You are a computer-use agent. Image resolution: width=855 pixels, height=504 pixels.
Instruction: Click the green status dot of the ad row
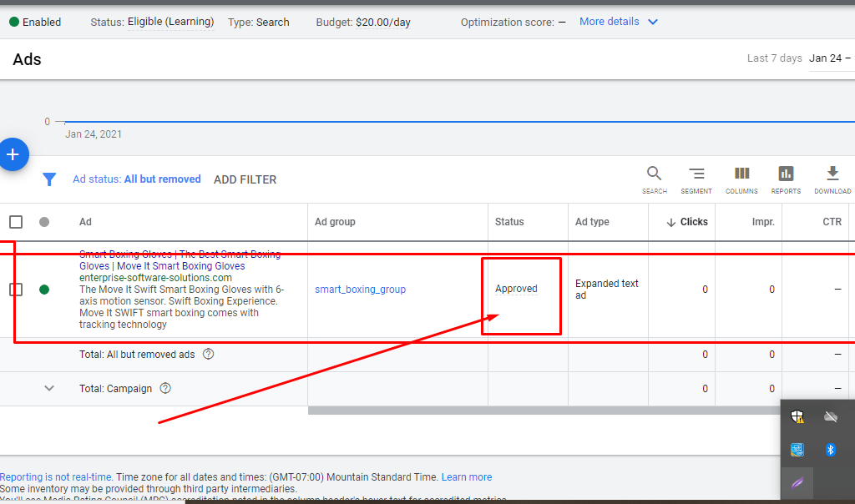pos(44,290)
